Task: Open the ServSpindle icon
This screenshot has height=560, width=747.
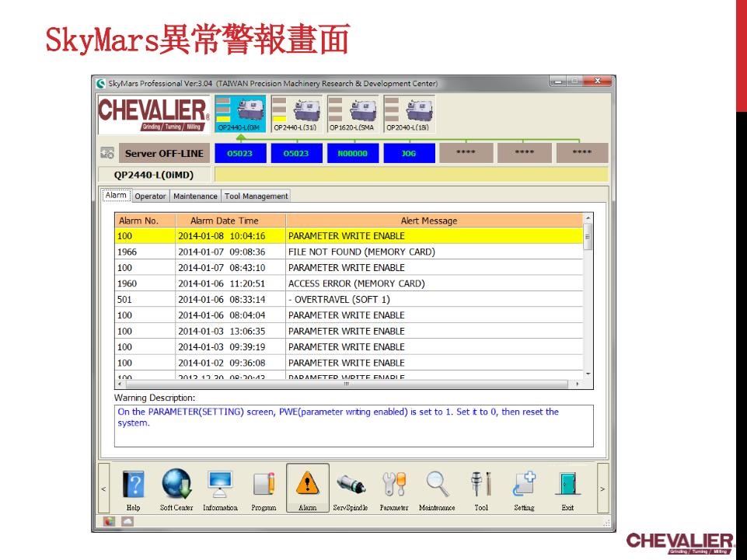Action: [x=351, y=485]
